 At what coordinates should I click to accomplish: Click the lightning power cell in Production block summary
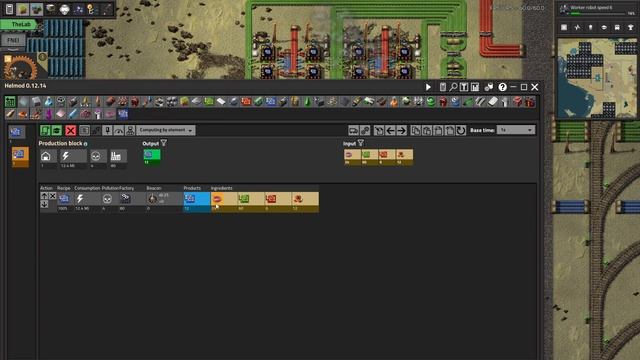point(73,156)
